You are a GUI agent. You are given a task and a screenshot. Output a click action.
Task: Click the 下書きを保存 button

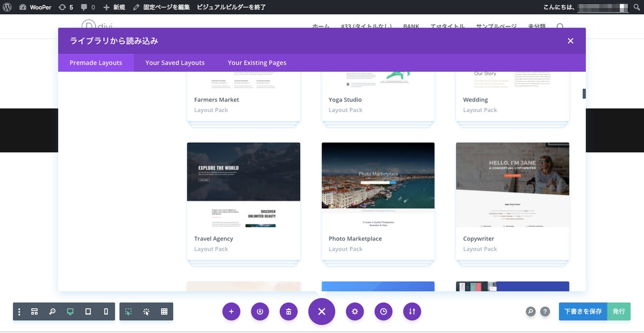tap(583, 312)
